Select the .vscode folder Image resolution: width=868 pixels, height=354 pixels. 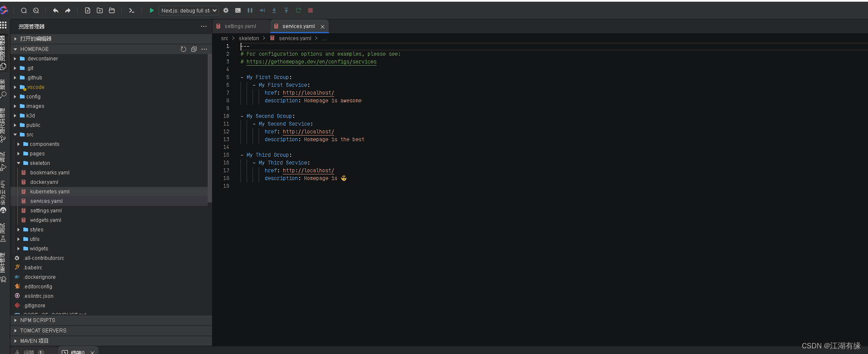pyautogui.click(x=35, y=87)
